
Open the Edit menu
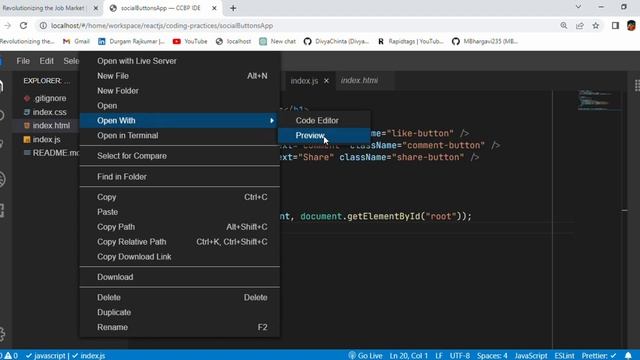coord(46,61)
